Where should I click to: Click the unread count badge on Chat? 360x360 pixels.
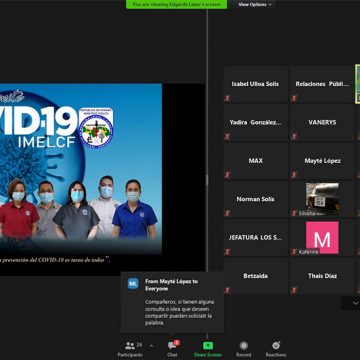pos(177,342)
